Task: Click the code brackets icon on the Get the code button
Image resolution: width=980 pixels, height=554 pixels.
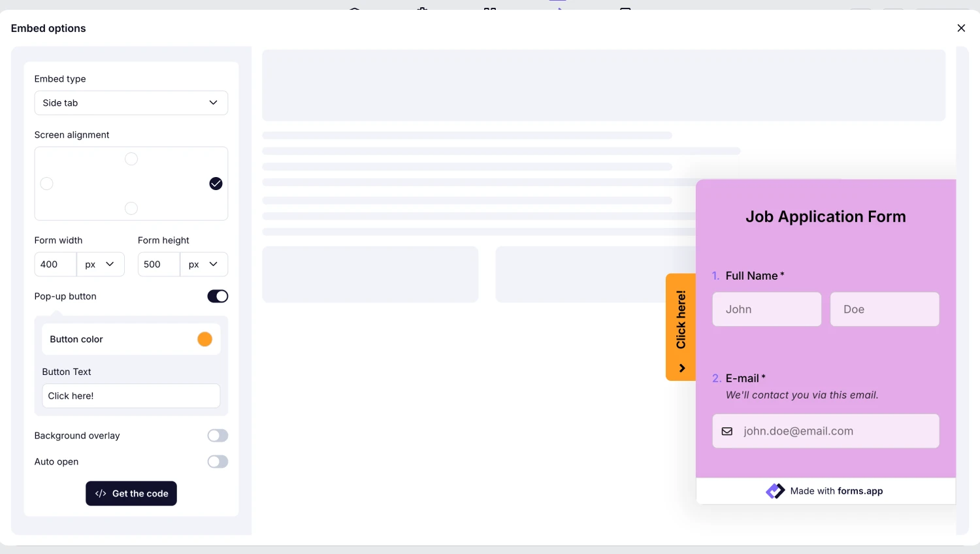Action: tap(101, 494)
